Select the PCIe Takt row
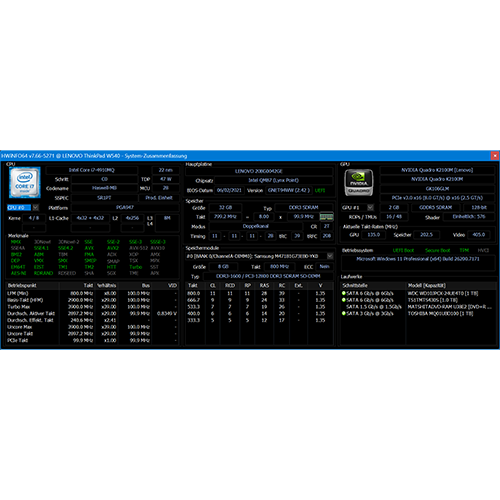The width and height of the screenshot is (500, 500). click(92, 340)
